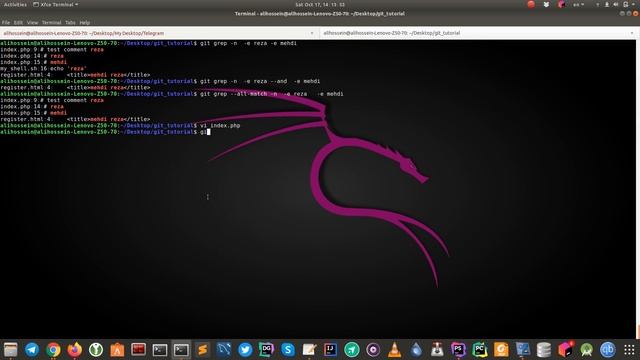Launch MySQL Workbench dolphin icon

[x=224, y=350]
